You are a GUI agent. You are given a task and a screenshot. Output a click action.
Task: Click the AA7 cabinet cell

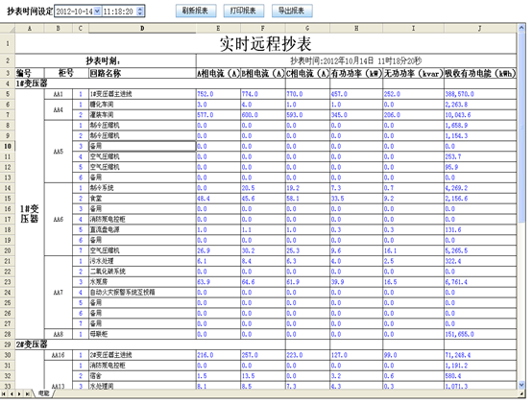[x=58, y=292]
